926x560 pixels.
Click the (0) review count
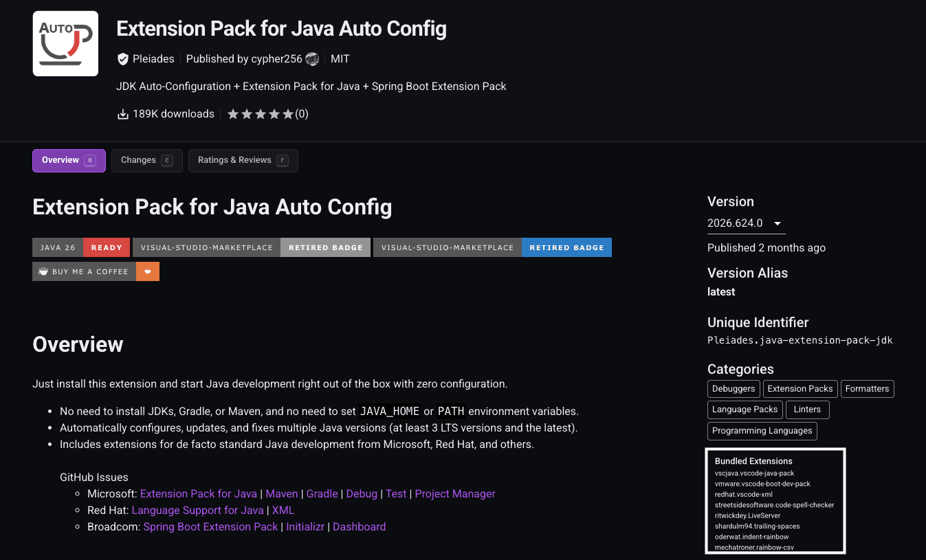click(302, 114)
